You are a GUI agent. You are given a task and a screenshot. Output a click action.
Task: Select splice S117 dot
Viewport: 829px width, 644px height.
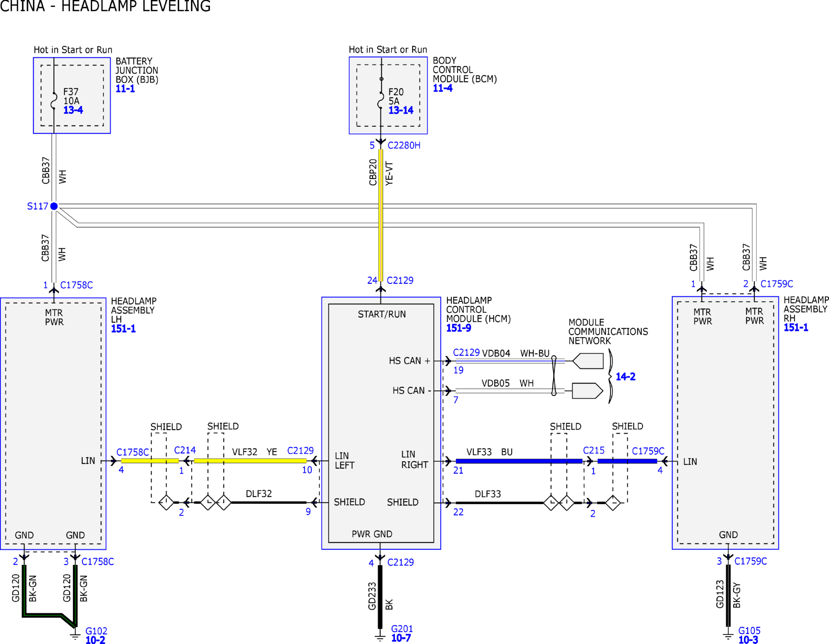tap(54, 206)
